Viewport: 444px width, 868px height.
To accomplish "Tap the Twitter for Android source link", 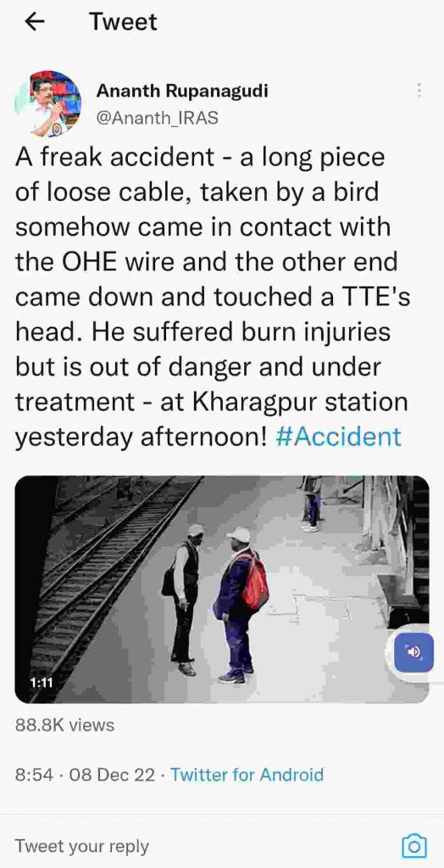I will point(247,775).
